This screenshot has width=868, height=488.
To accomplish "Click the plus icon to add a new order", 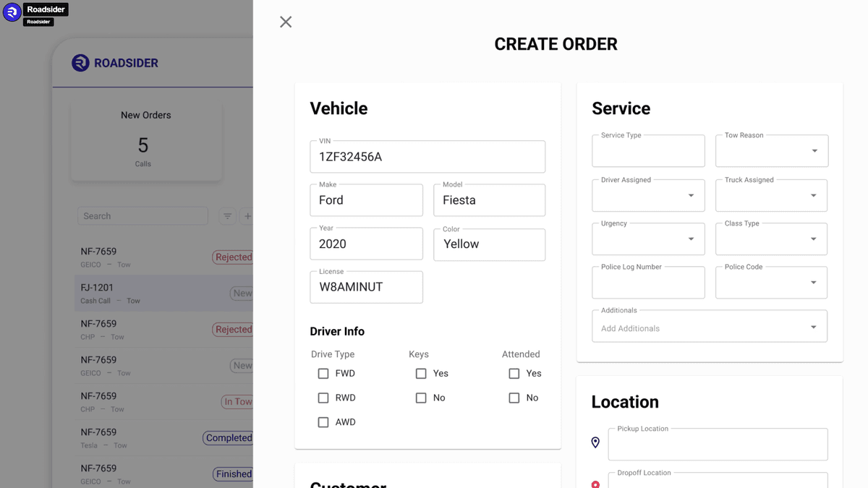I will tap(247, 216).
